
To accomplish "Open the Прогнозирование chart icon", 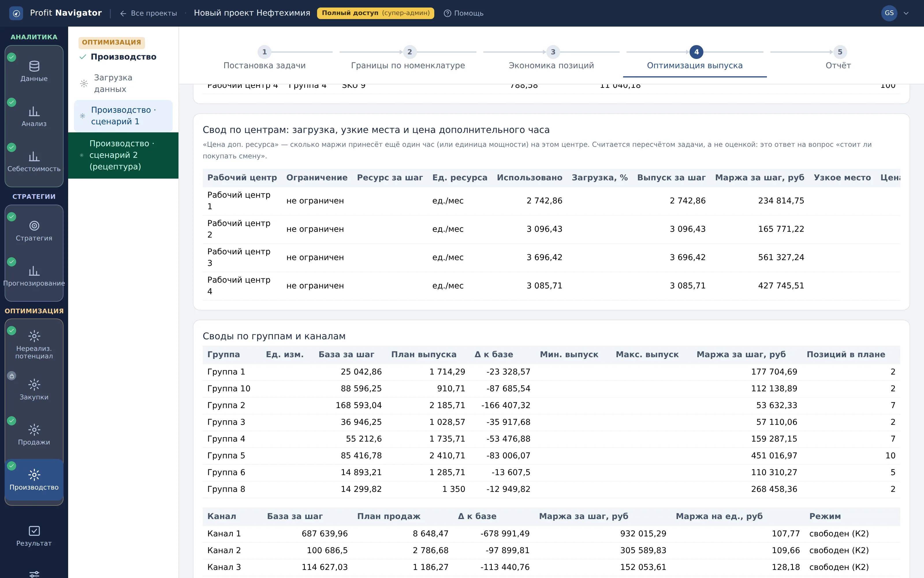I will 34,271.
